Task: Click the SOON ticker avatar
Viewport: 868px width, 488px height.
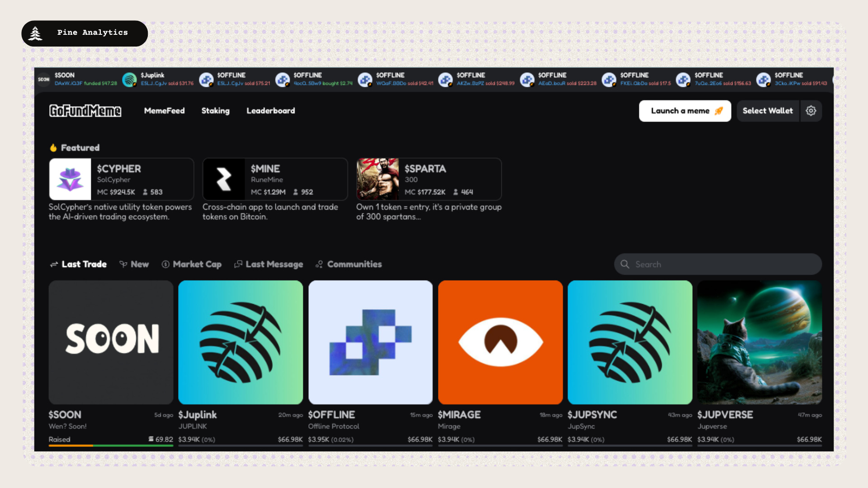Action: pyautogui.click(x=44, y=80)
